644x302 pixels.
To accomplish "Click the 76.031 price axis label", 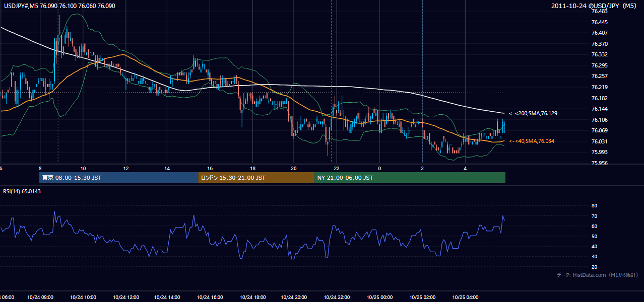I will [599, 141].
